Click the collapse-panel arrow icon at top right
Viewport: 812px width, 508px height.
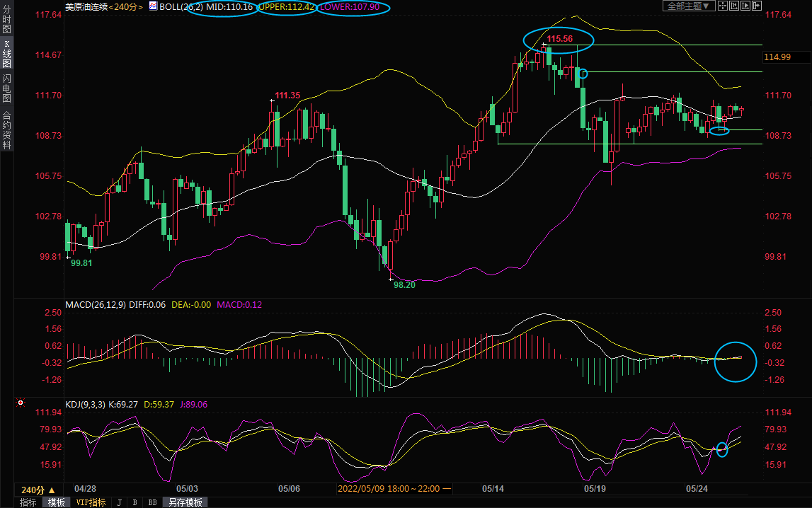(x=757, y=6)
